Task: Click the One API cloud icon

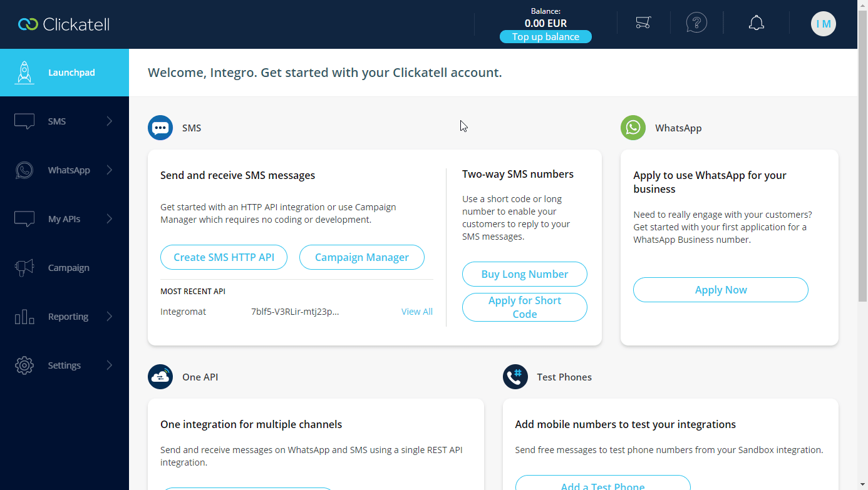Action: (160, 377)
